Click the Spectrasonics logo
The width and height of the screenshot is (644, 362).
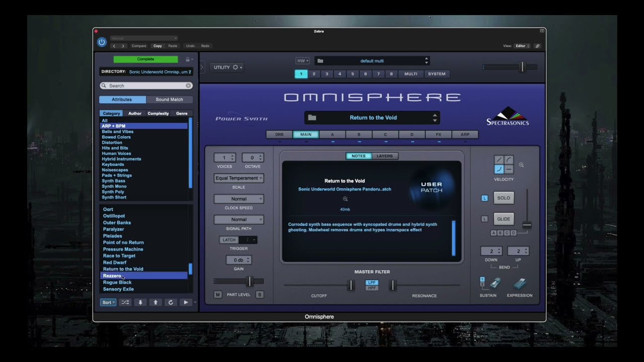point(508,116)
